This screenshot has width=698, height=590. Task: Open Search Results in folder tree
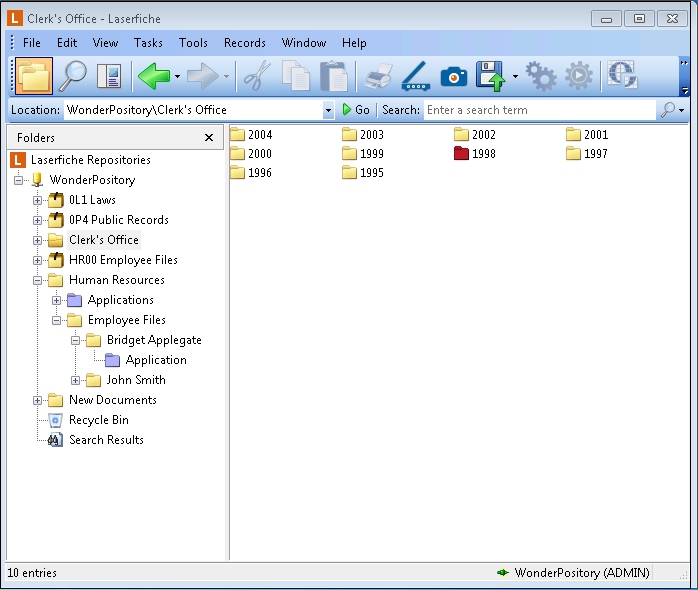[x=96, y=440]
